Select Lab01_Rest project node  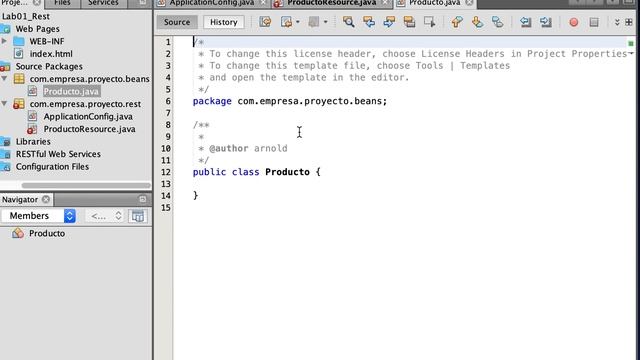tap(26, 16)
